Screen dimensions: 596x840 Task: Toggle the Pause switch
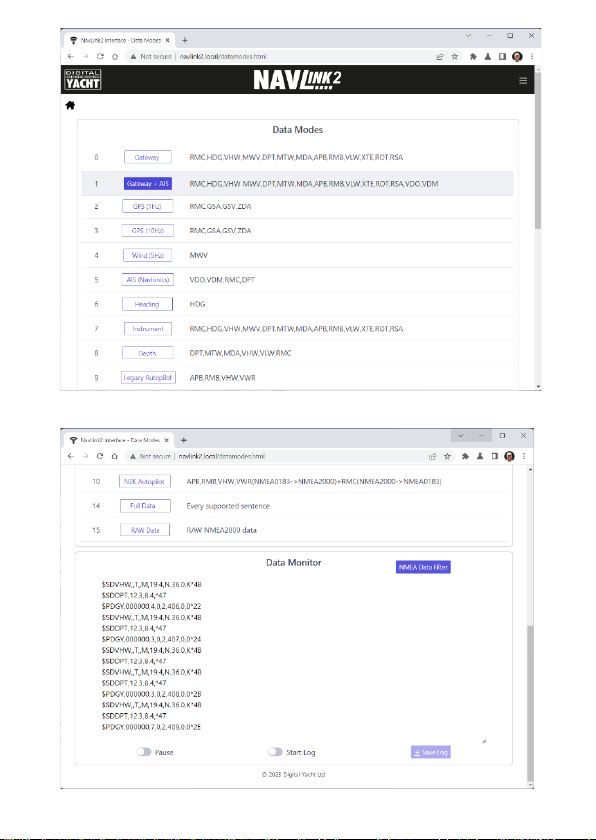click(144, 752)
